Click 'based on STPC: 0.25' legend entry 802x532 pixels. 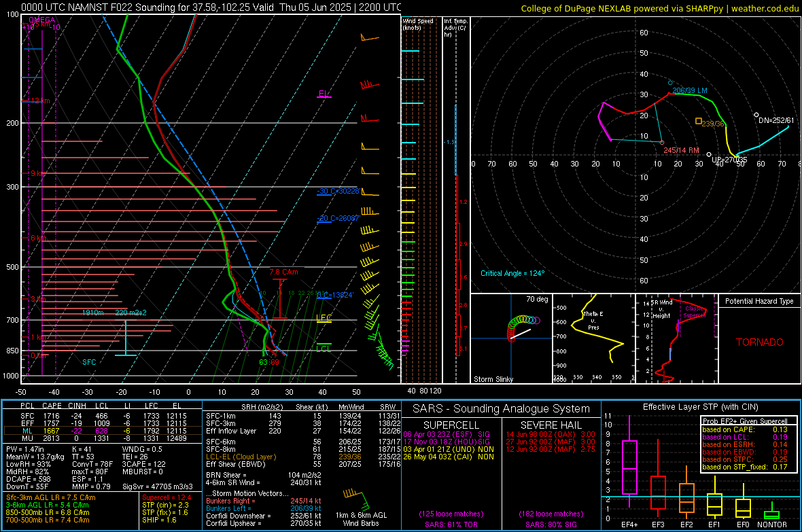[745, 459]
